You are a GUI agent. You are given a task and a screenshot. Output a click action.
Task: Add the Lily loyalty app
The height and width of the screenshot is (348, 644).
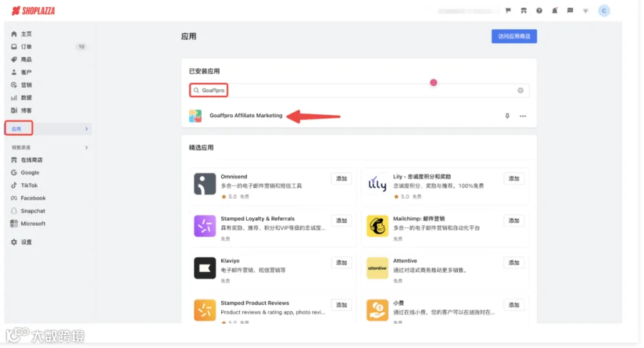514,179
